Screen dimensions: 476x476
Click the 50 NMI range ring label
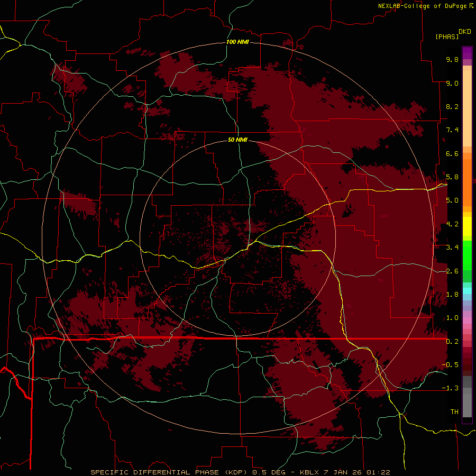pos(237,140)
